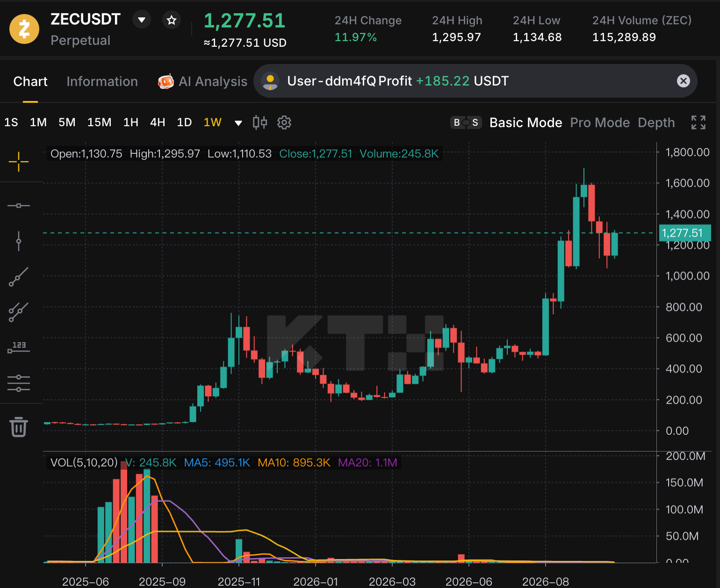Add ZECUSDT to favorites with star icon
The height and width of the screenshot is (588, 720).
[172, 20]
